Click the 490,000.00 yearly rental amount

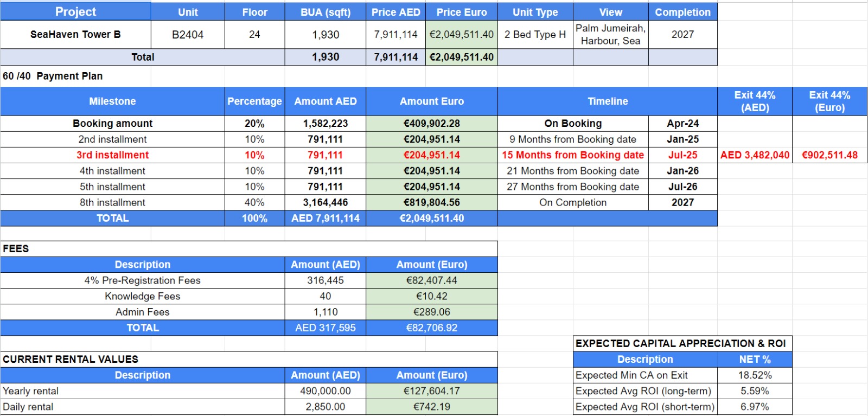pyautogui.click(x=325, y=391)
